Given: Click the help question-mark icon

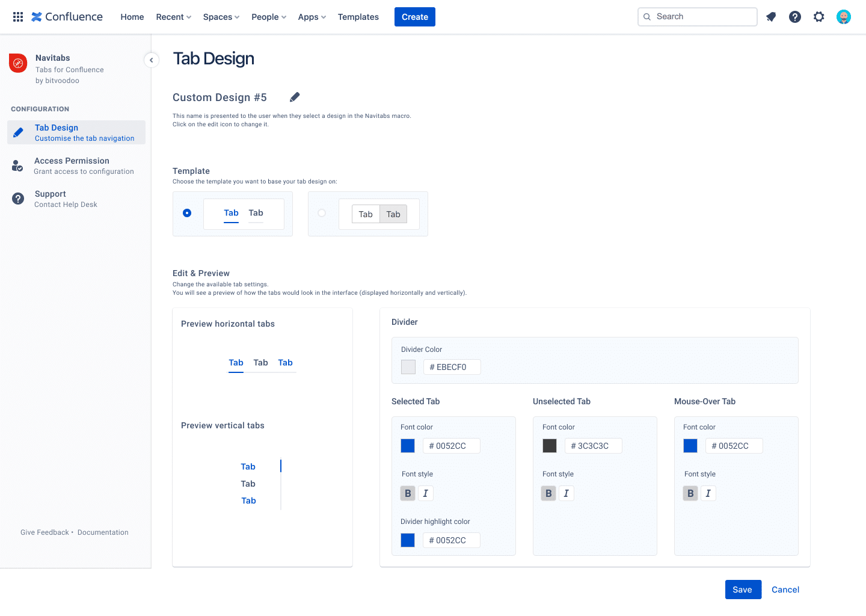Looking at the screenshot, I should [x=795, y=16].
